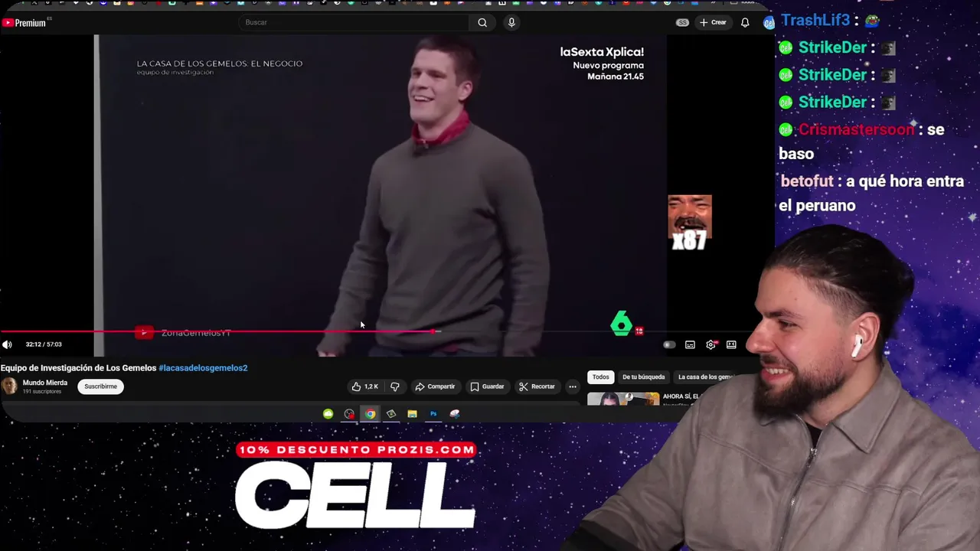The image size is (980, 551).
Task: Open the file explorer folder in the dock
Action: [x=412, y=414]
